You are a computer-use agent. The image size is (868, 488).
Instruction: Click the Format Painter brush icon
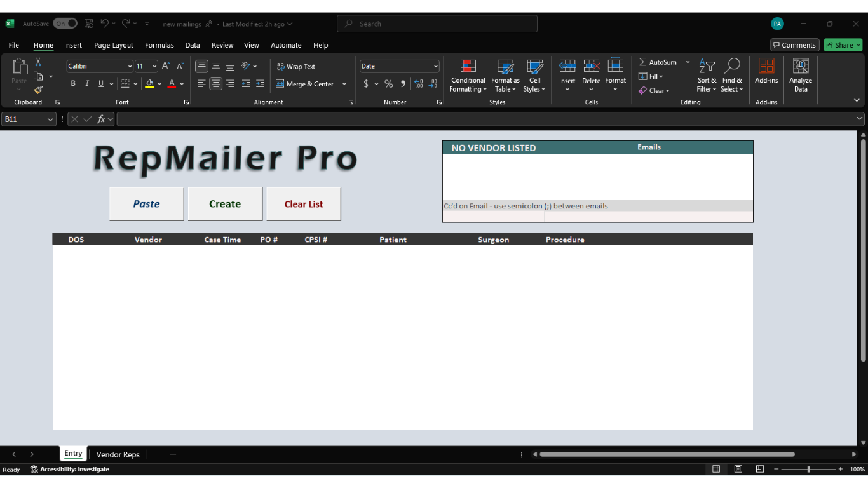coord(38,90)
